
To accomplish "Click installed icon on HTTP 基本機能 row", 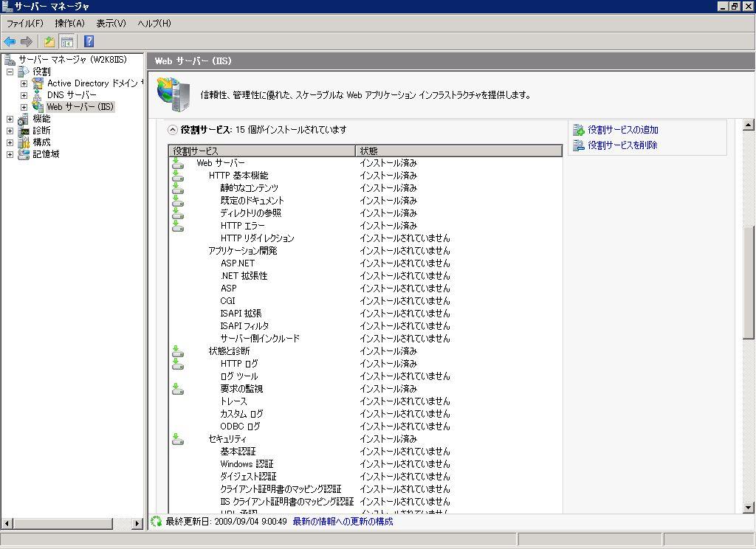I will tap(178, 176).
